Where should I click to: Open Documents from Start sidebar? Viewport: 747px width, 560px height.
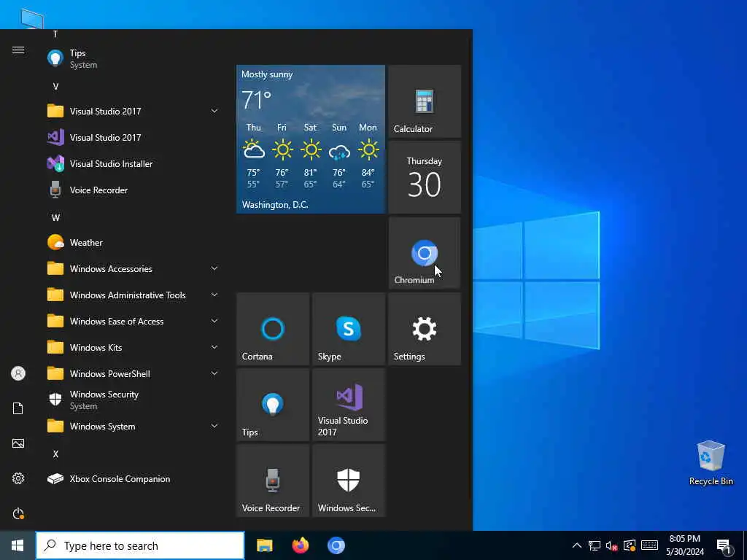[18, 408]
